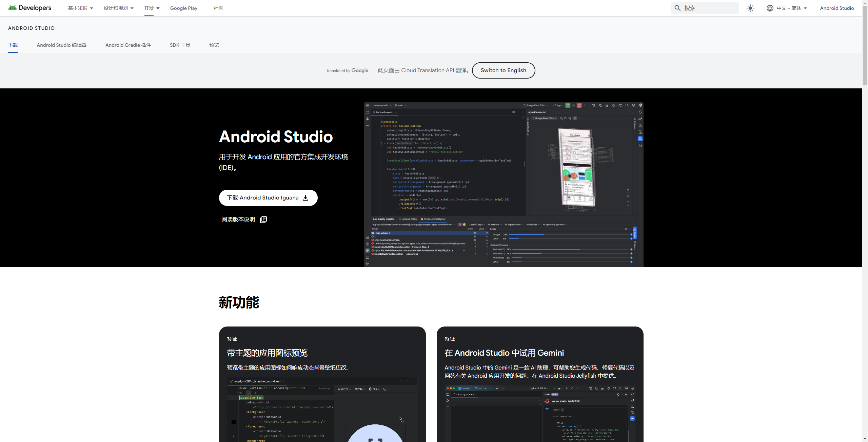The width and height of the screenshot is (868, 442).
Task: Select the 下载 tab
Action: click(13, 45)
